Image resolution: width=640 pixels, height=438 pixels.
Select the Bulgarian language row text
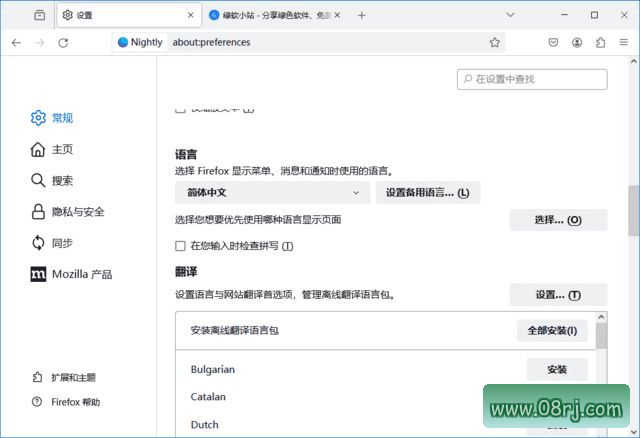click(213, 369)
